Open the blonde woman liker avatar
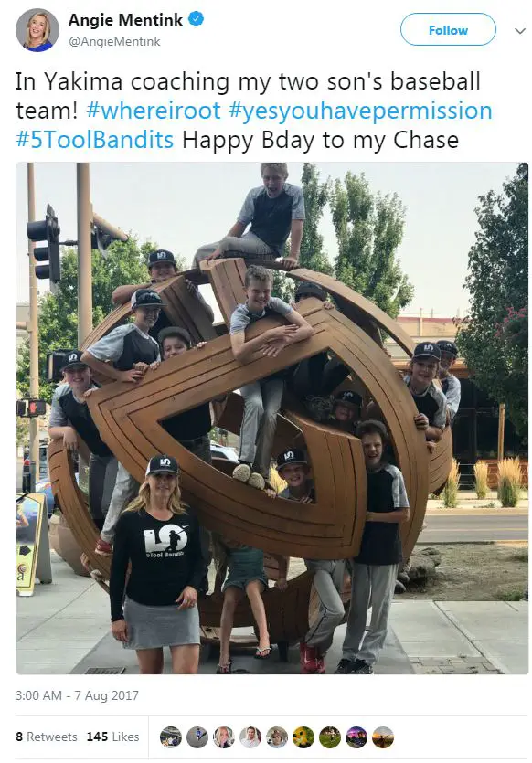The image size is (532, 763). coord(224,737)
